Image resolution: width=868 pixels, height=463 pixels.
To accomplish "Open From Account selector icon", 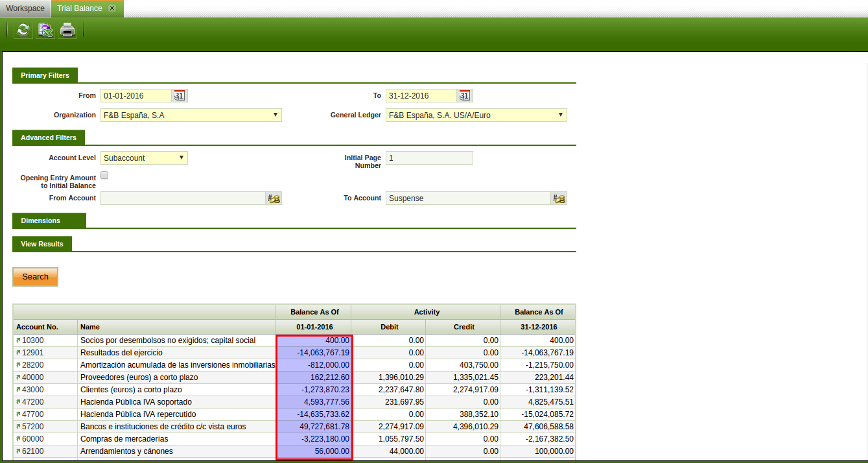I will tap(274, 198).
